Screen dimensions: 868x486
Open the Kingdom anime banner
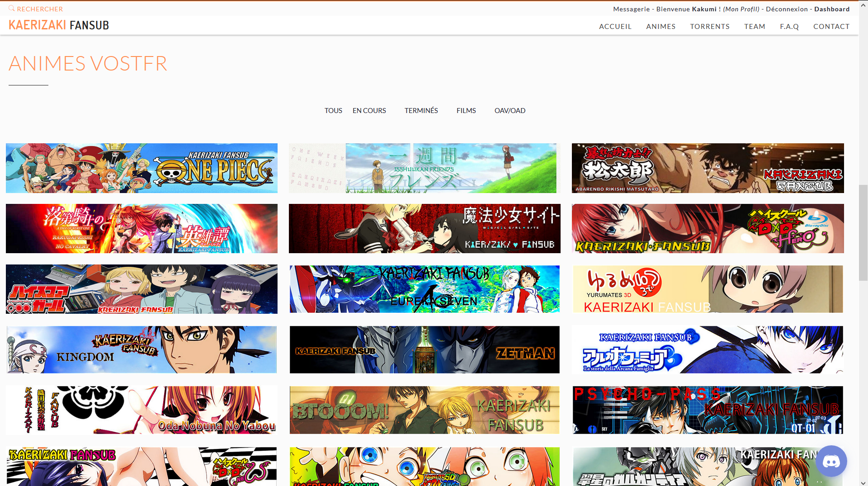[142, 349]
